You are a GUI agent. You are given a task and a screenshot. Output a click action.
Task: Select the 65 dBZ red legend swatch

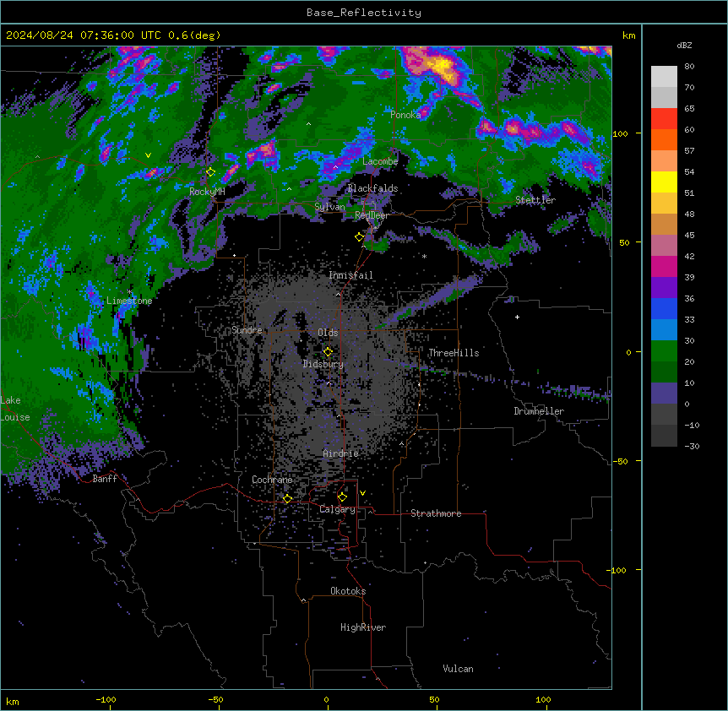coord(664,119)
